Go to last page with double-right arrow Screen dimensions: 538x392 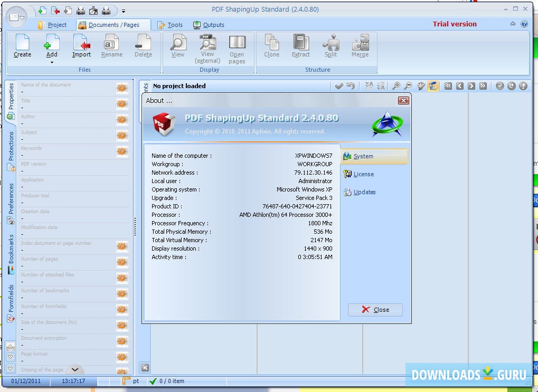pos(483,86)
